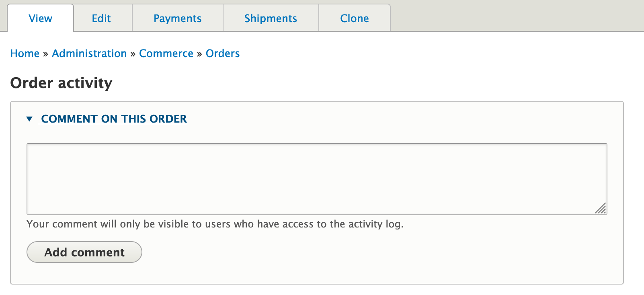
Task: Open the Orders breadcrumb link
Action: (x=222, y=53)
